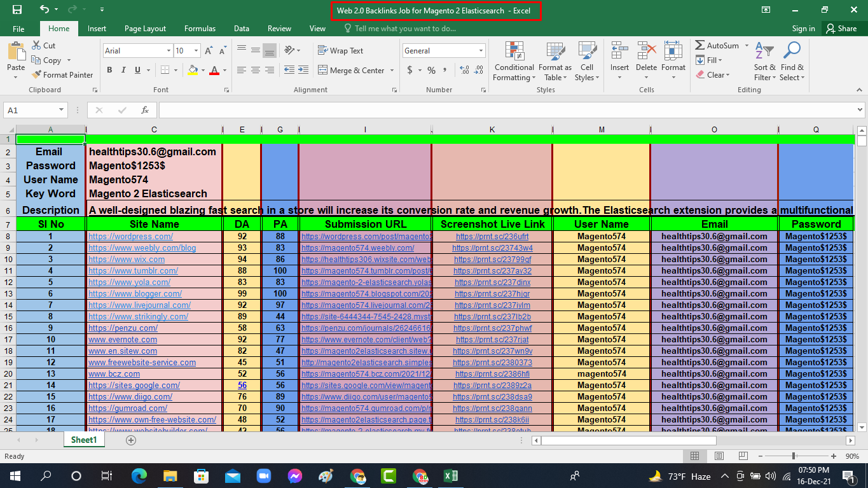Click the Insert Function fx icon
The width and height of the screenshot is (868, 488).
coord(145,110)
